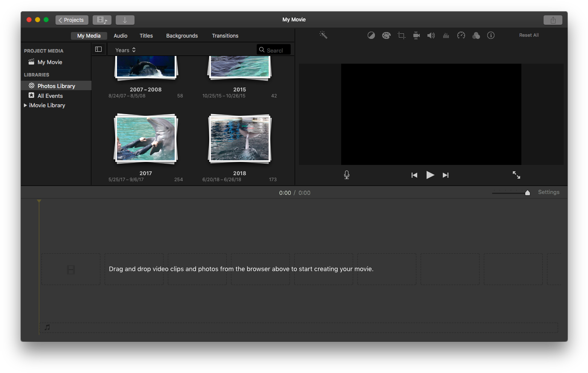Click the 254 photo count
Screen dimensions: 588x373
(x=178, y=179)
